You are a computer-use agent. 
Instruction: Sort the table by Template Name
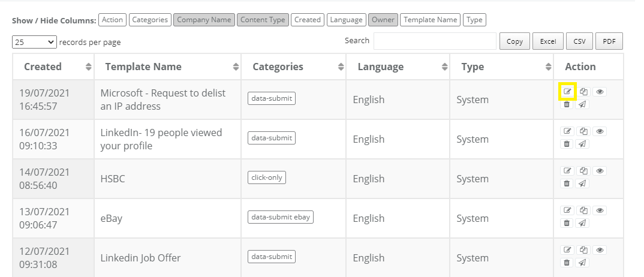click(167, 67)
